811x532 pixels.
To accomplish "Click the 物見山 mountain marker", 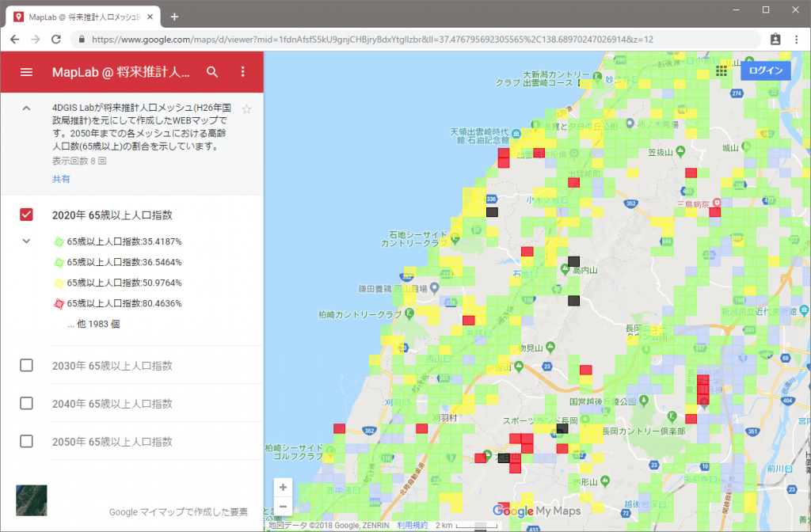I will click(550, 347).
